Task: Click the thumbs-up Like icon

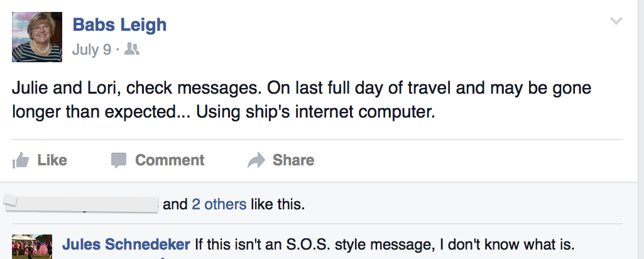Action: 21,161
